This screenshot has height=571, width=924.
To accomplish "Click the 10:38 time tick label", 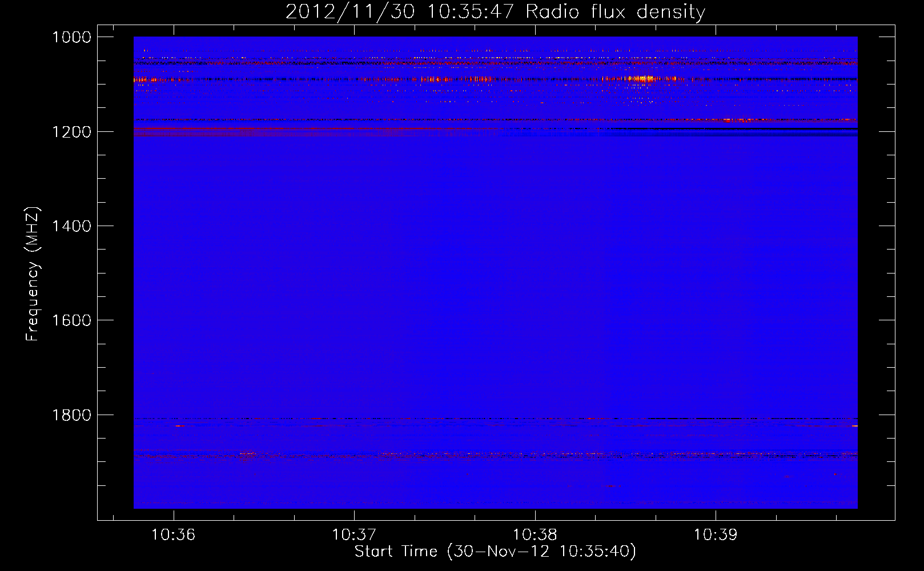I will [535, 534].
